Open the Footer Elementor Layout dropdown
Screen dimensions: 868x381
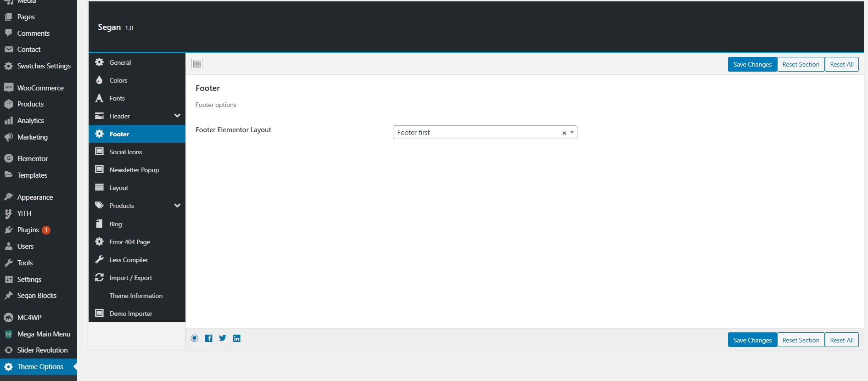coord(477,133)
